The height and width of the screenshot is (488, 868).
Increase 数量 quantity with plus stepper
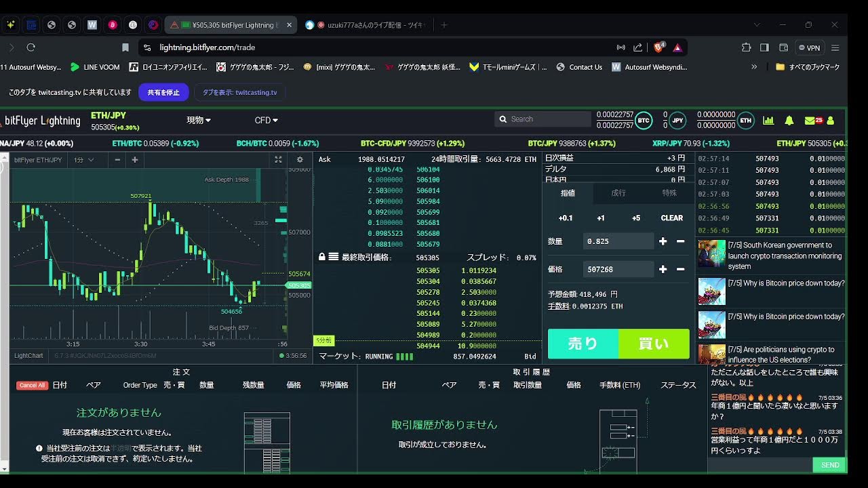tap(663, 241)
